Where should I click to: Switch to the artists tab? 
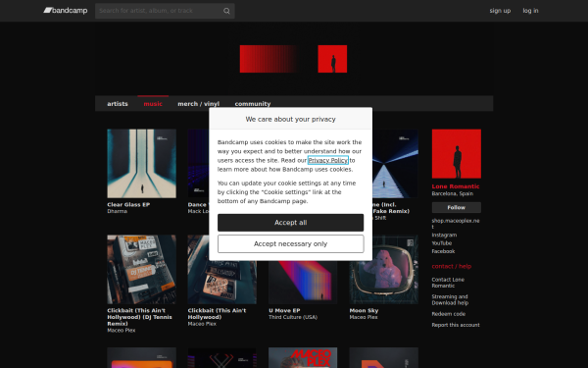click(118, 104)
